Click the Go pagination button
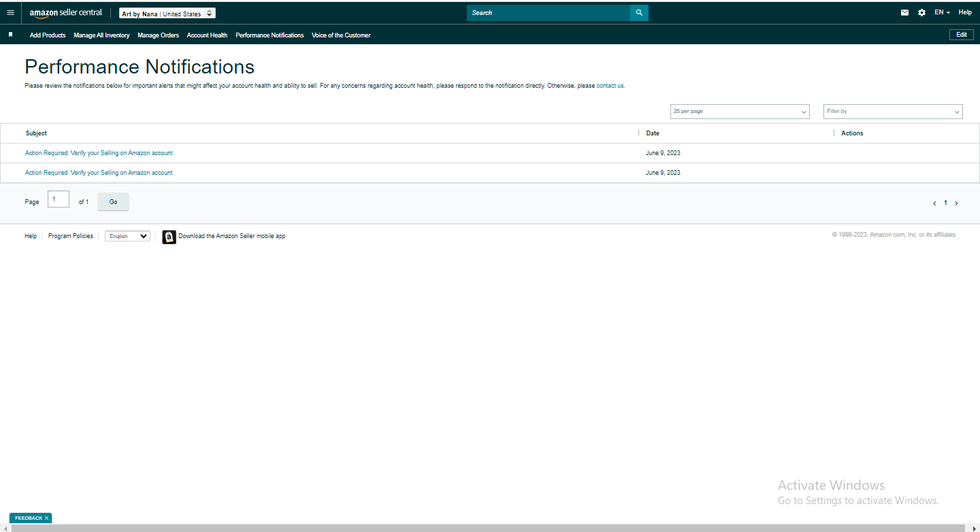Screen dimensions: 980x532 [113, 202]
